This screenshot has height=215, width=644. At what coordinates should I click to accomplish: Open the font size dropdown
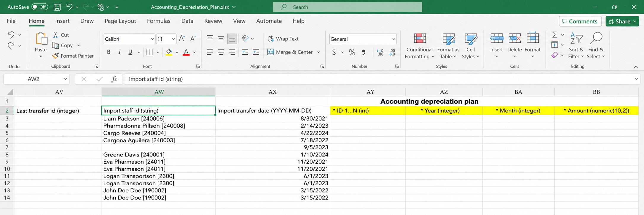click(173, 39)
